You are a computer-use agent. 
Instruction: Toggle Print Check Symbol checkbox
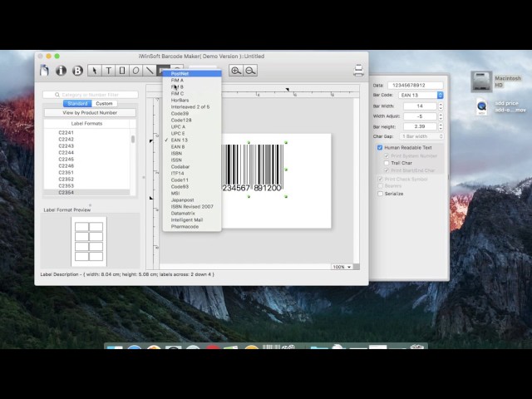[380, 180]
